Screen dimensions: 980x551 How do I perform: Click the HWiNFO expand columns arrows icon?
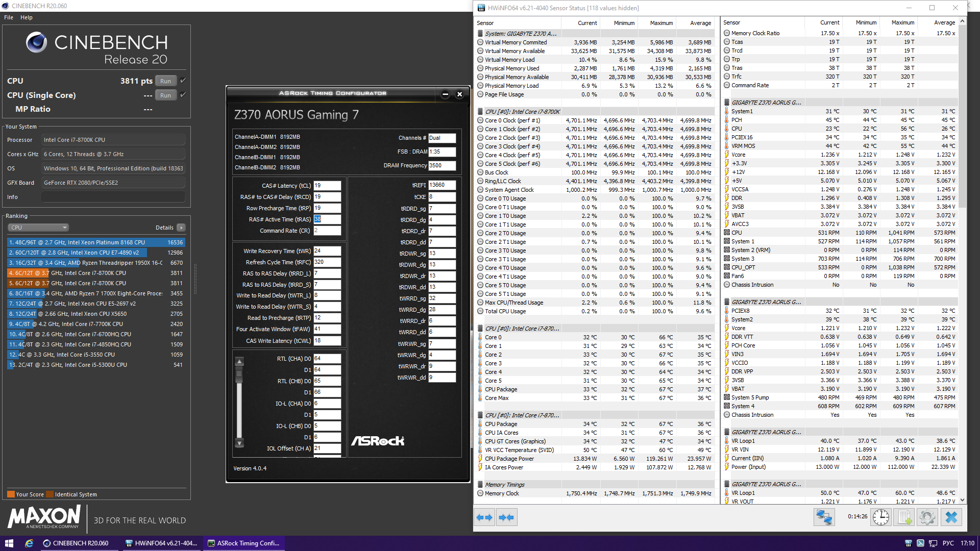pos(484,517)
